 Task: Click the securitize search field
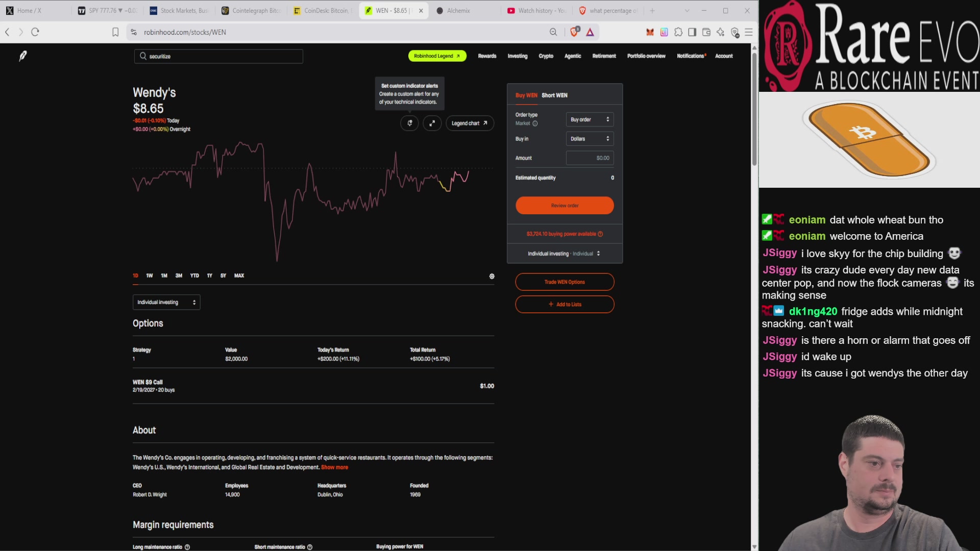click(x=218, y=56)
